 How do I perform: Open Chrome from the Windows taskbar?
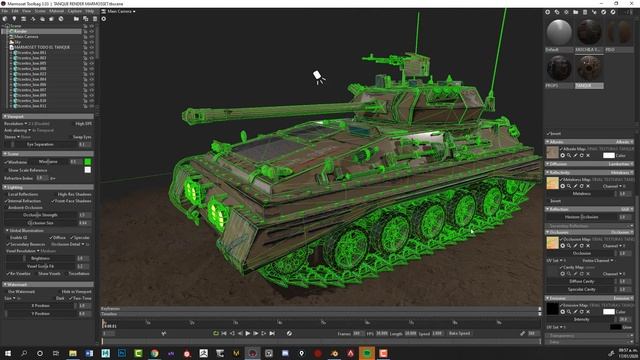tap(154, 353)
